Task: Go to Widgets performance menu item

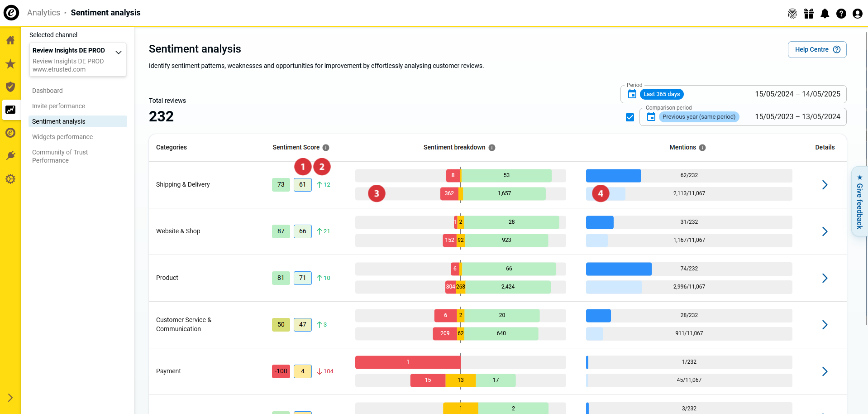Action: [x=62, y=137]
